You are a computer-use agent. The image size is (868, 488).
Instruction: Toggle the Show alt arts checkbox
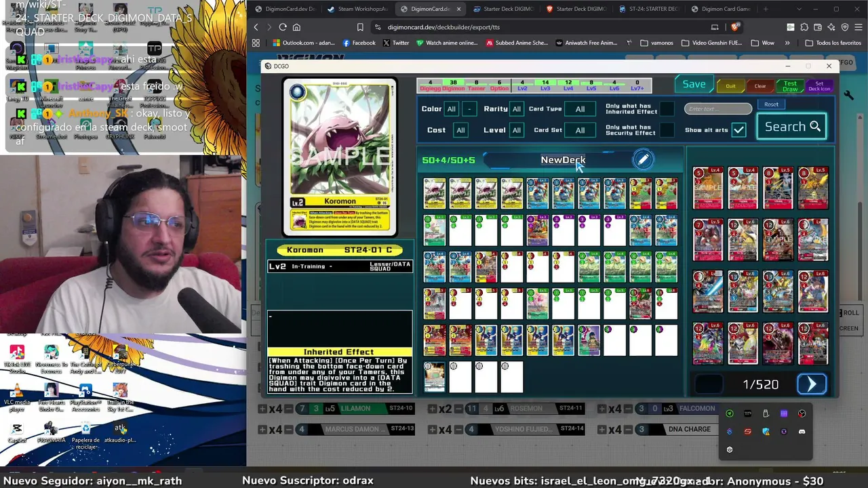pyautogui.click(x=738, y=129)
